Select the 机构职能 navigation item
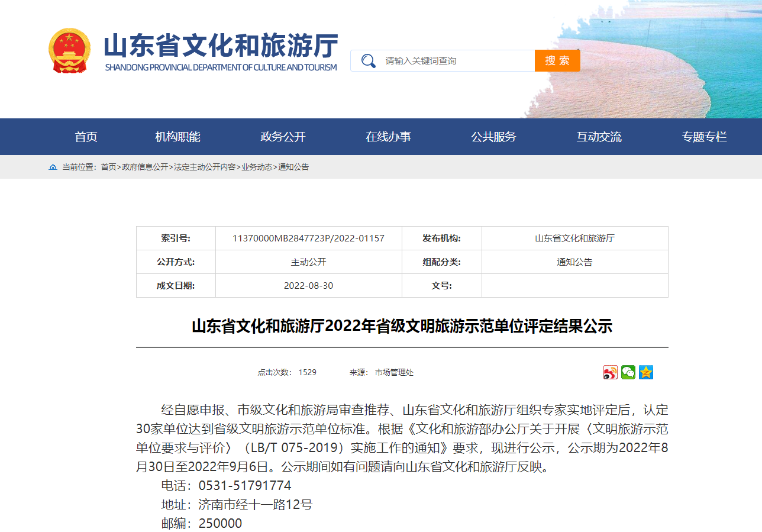The width and height of the screenshot is (762, 532). (x=177, y=137)
